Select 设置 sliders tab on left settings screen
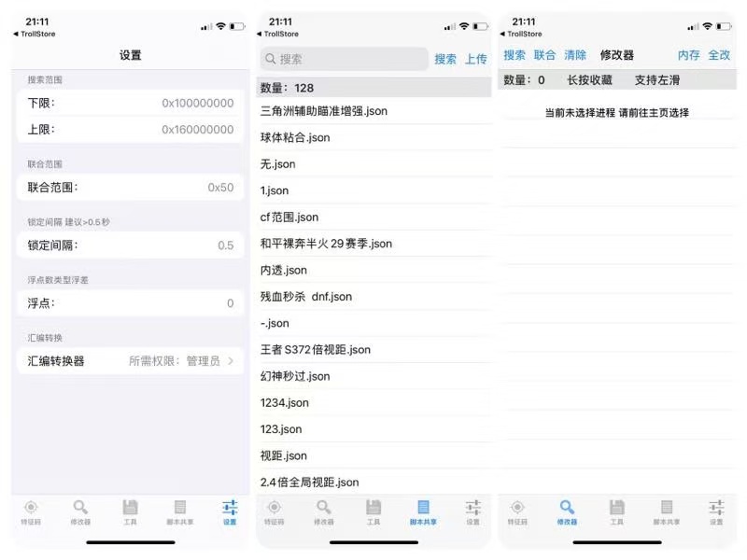Viewport: 747px width, 560px height. [x=230, y=511]
